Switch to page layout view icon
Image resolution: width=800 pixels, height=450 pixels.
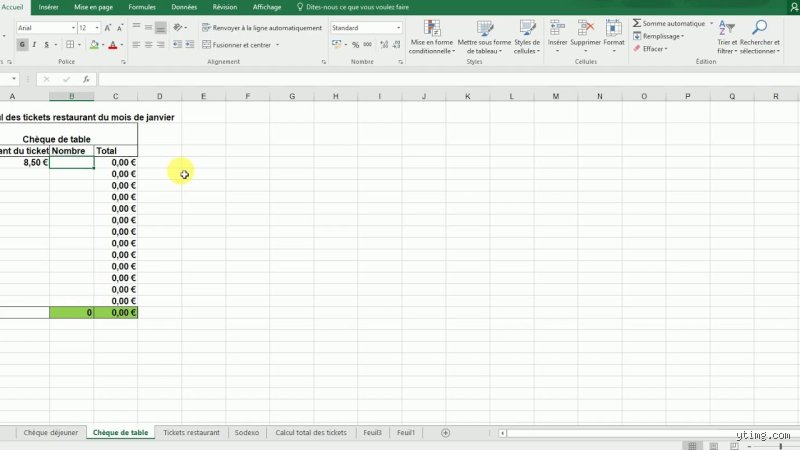713,446
